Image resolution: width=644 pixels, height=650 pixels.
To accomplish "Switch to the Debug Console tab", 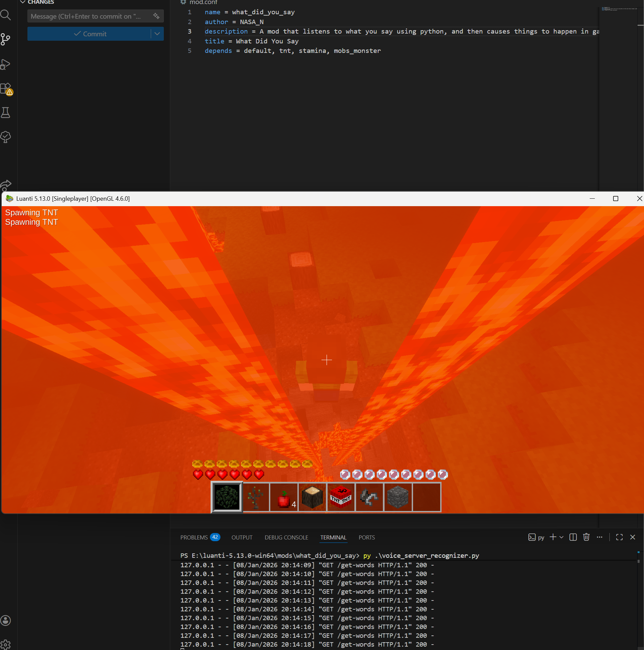I will (286, 537).
